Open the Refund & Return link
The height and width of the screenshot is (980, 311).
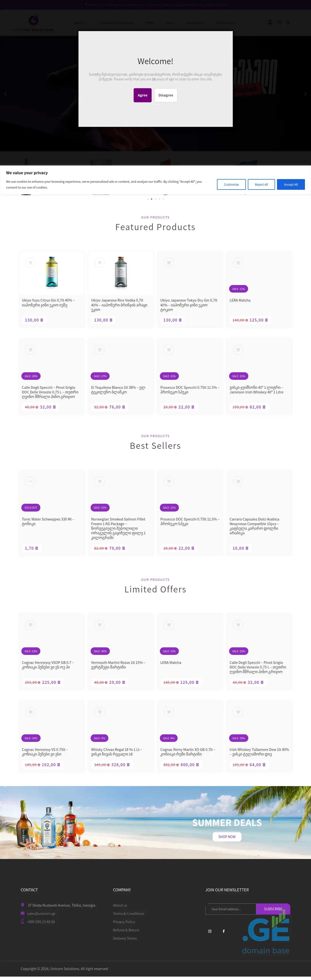pos(126,930)
